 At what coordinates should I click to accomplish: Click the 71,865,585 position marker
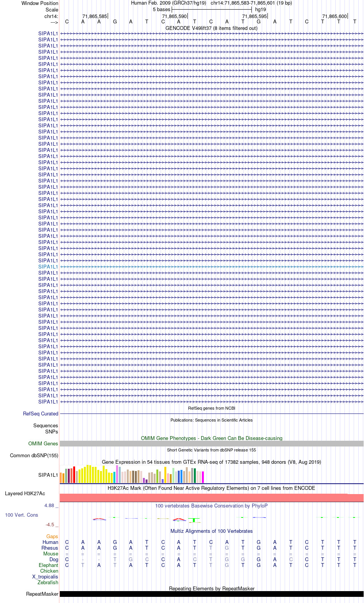(x=95, y=16)
